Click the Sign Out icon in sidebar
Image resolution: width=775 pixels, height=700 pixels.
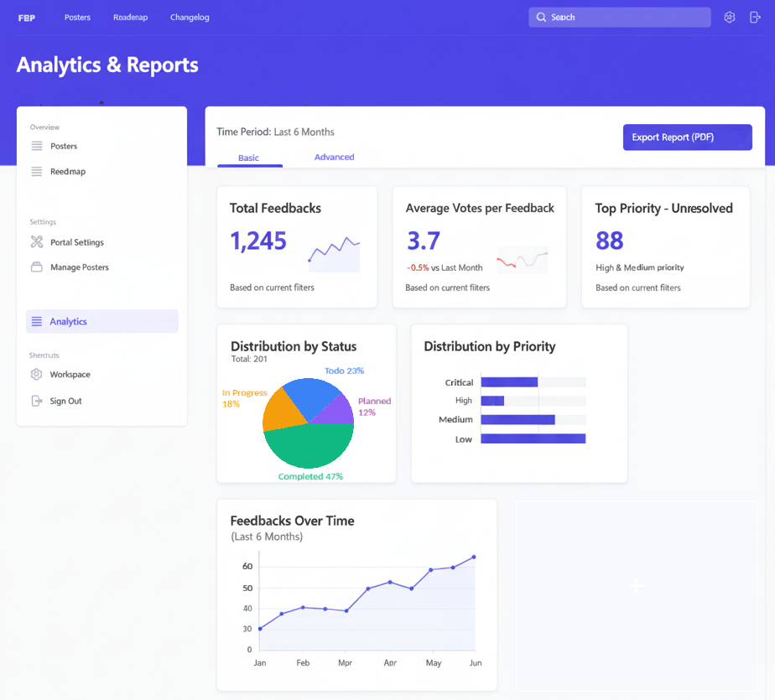[36, 401]
